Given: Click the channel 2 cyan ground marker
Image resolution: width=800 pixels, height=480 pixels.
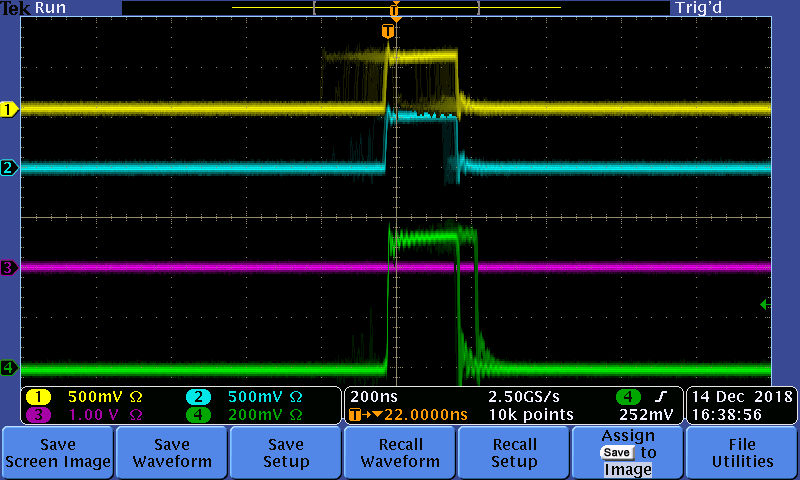Looking at the screenshot, I should [x=9, y=168].
